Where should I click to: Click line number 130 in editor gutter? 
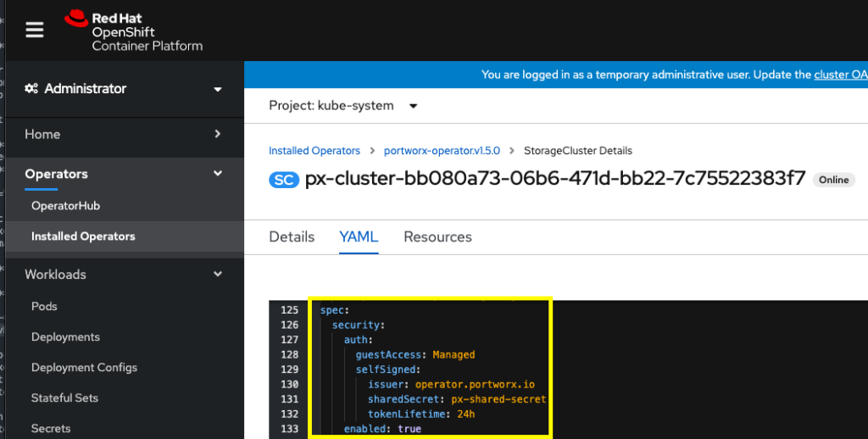click(x=290, y=384)
